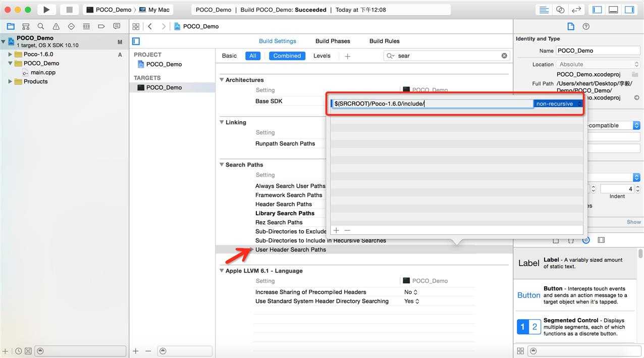This screenshot has width=644, height=358.
Task: Switch to the Assistant editor
Action: point(560,10)
